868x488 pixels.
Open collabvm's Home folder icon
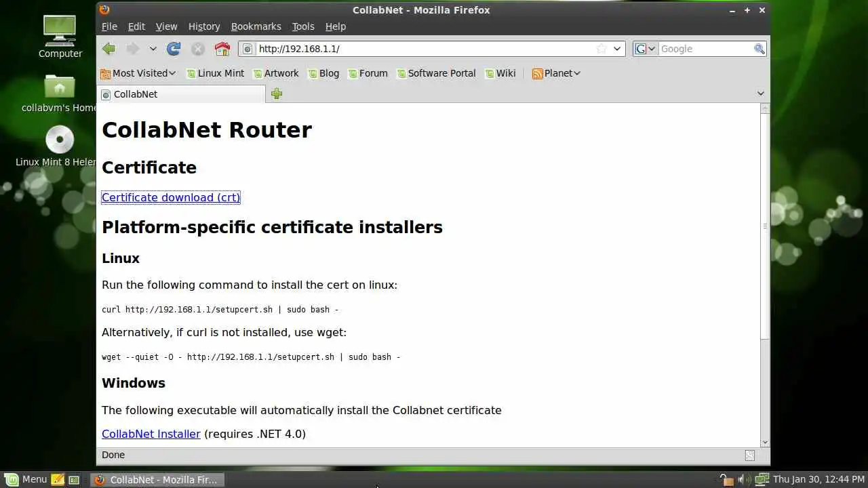pyautogui.click(x=60, y=94)
